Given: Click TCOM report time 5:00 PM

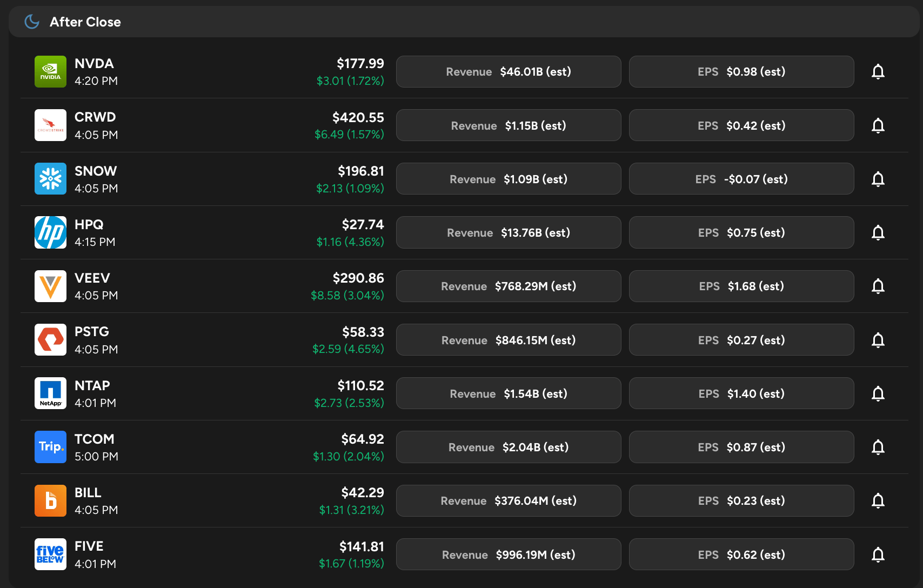Looking at the screenshot, I should (96, 456).
